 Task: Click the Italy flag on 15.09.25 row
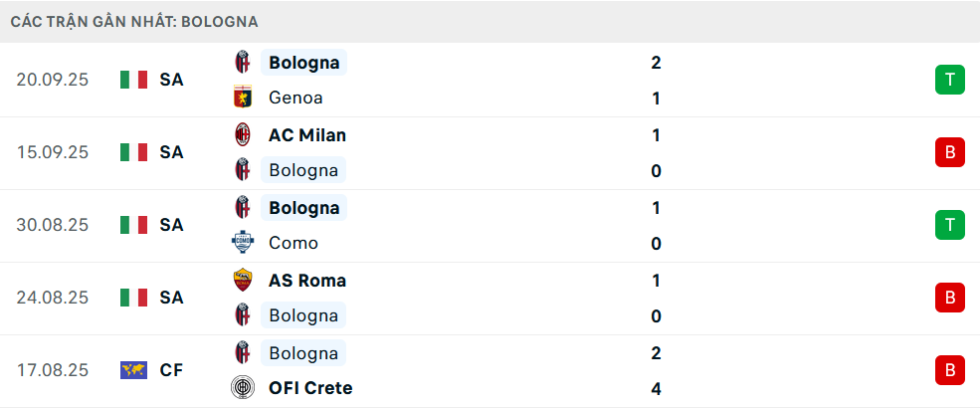coord(133,152)
